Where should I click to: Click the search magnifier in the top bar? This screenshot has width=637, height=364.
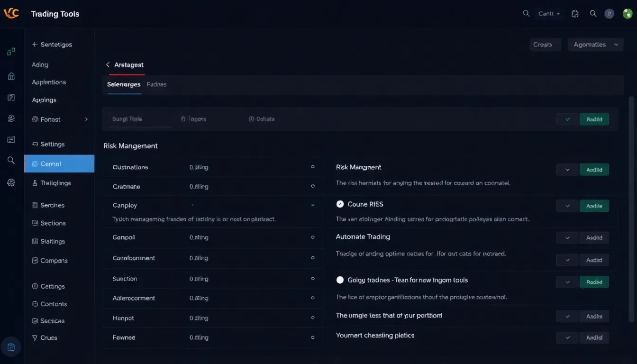click(x=593, y=14)
